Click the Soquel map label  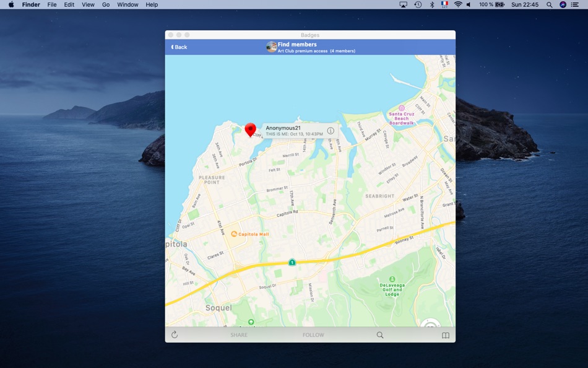[x=218, y=308]
